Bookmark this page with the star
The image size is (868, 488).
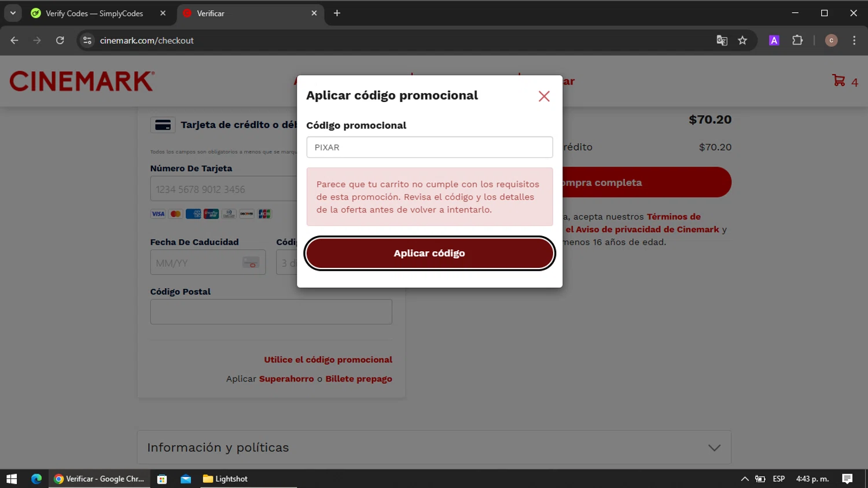coord(742,41)
